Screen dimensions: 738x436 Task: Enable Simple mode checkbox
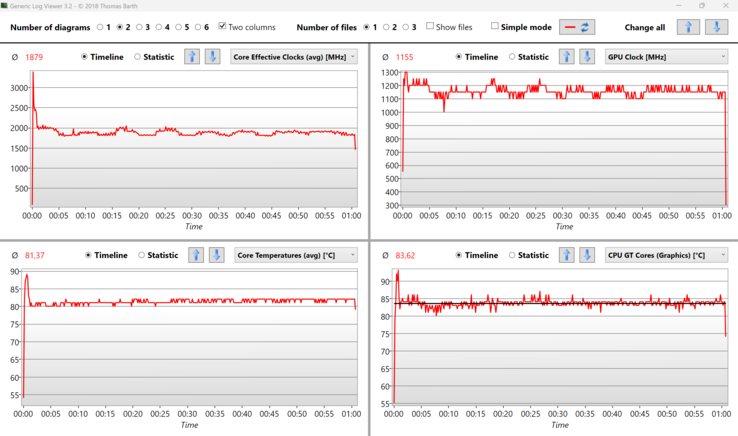pos(495,27)
